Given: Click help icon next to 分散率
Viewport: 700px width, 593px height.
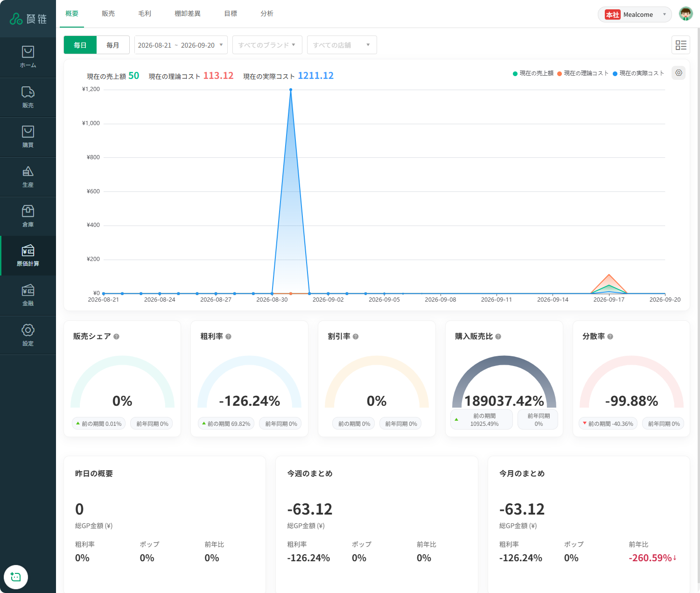Looking at the screenshot, I should (x=610, y=337).
